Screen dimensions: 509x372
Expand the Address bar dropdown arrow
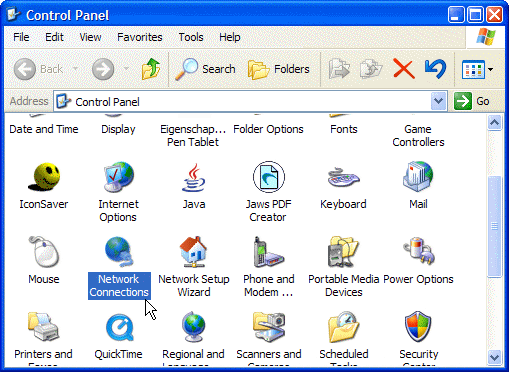439,101
